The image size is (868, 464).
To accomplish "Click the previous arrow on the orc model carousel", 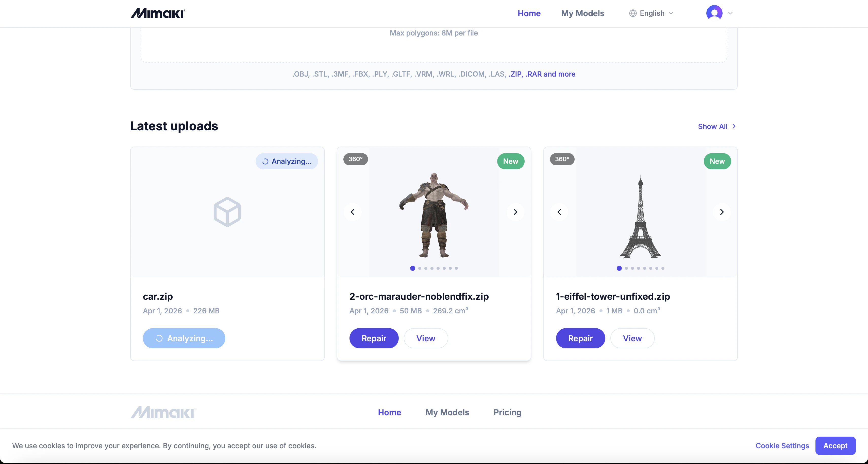I will click(x=353, y=212).
